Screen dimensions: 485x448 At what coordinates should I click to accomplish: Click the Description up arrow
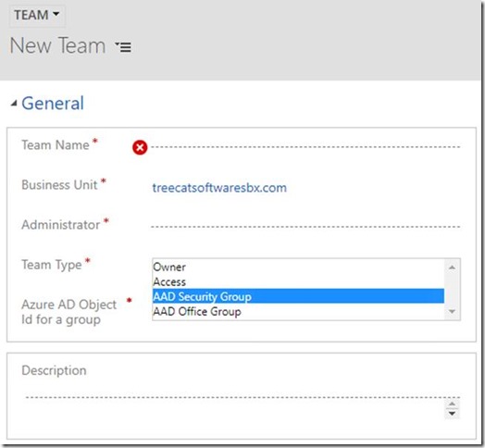[x=452, y=404]
